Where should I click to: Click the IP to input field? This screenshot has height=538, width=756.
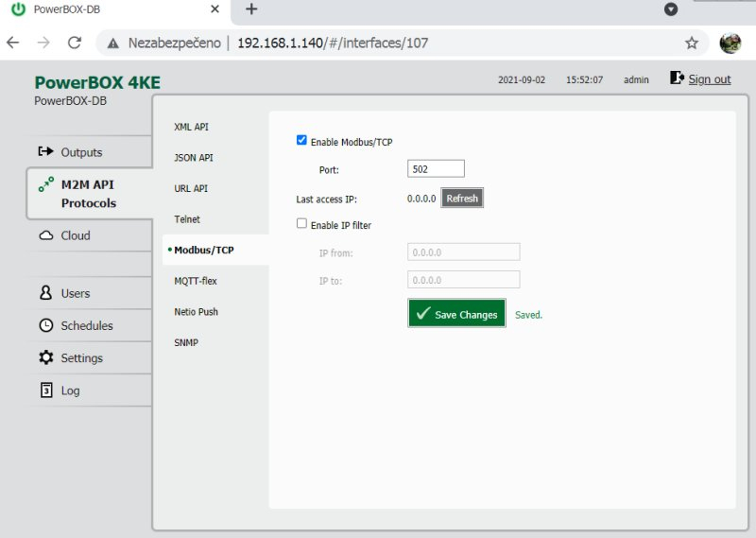(x=463, y=280)
